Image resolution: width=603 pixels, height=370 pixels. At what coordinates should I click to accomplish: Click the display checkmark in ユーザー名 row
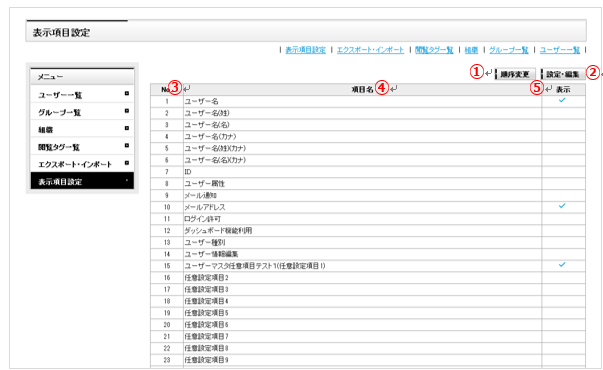(x=562, y=100)
